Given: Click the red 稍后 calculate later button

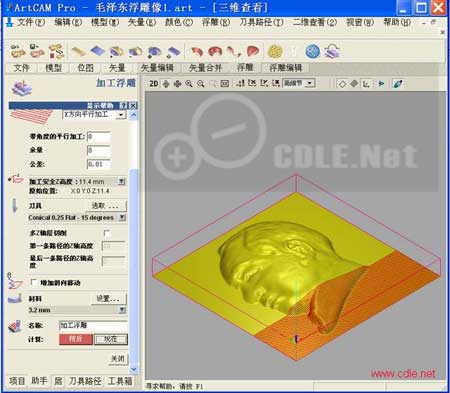Looking at the screenshot, I should click(x=76, y=339).
